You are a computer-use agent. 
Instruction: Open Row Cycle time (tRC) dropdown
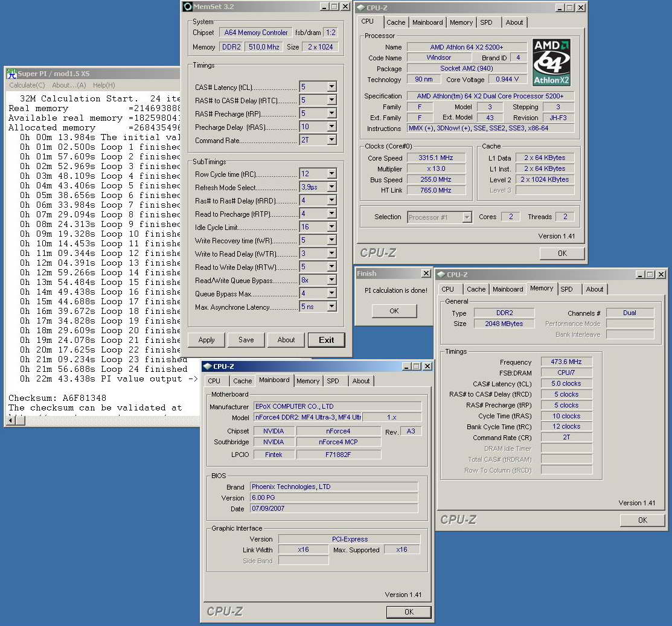click(x=331, y=174)
